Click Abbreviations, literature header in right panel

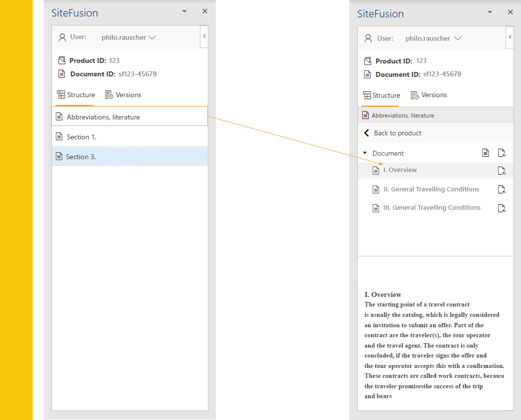coord(435,115)
